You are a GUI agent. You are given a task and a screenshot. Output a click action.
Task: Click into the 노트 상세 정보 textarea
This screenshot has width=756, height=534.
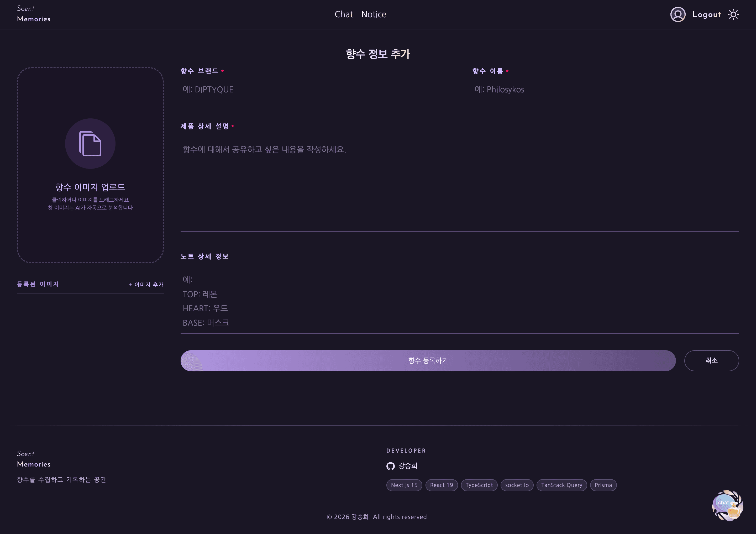459,301
